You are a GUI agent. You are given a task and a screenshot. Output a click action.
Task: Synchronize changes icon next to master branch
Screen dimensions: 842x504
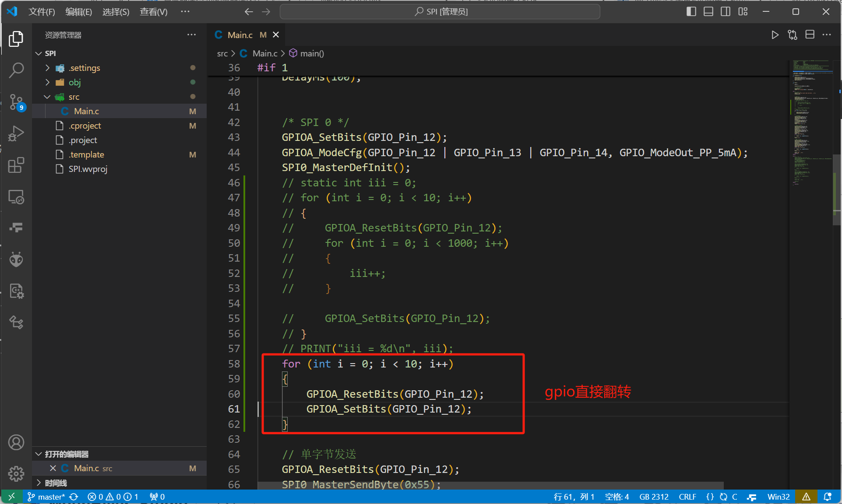point(74,497)
